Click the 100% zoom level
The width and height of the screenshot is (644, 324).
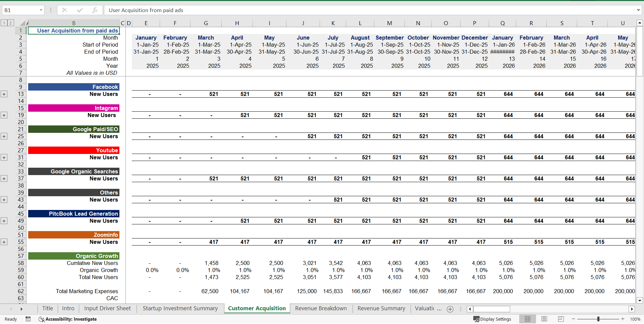click(x=635, y=319)
